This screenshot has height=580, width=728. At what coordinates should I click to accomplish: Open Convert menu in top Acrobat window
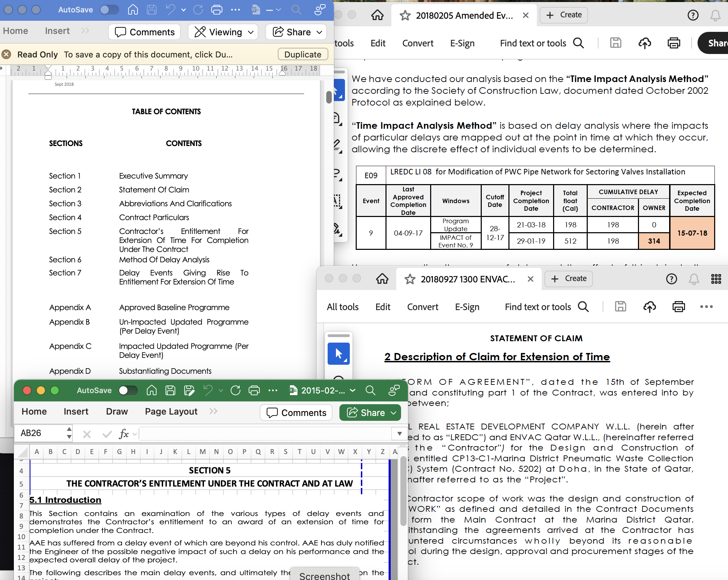418,43
